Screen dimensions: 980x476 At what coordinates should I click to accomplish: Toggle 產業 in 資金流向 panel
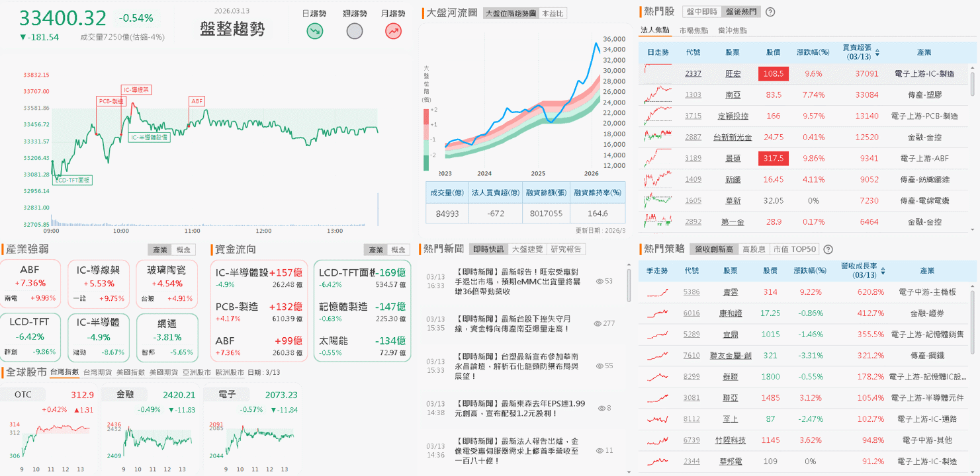point(376,250)
